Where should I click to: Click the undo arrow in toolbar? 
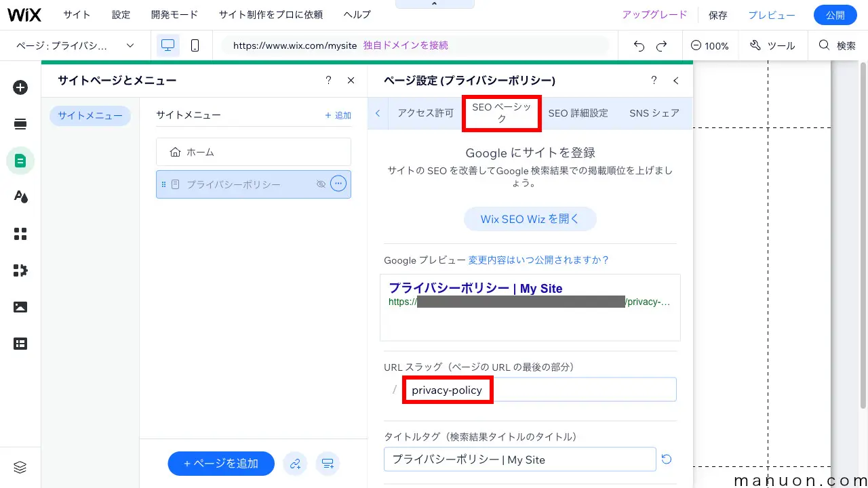[639, 45]
